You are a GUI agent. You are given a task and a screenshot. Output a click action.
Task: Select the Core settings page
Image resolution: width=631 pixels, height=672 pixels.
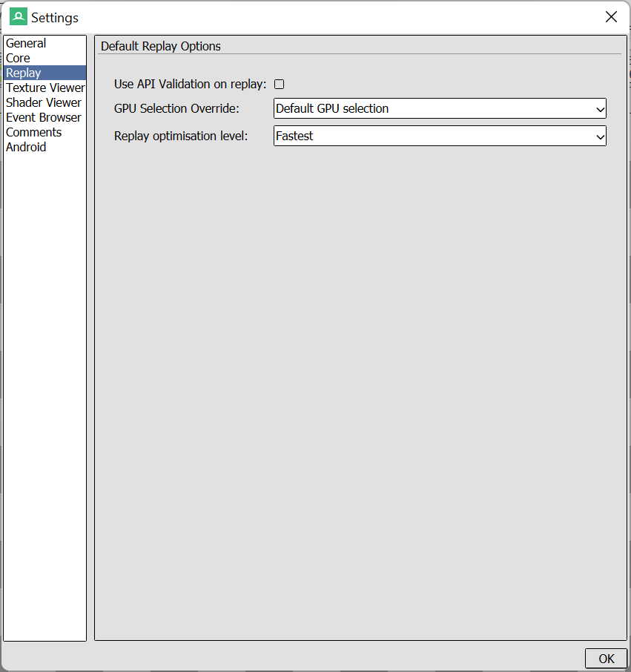click(19, 58)
